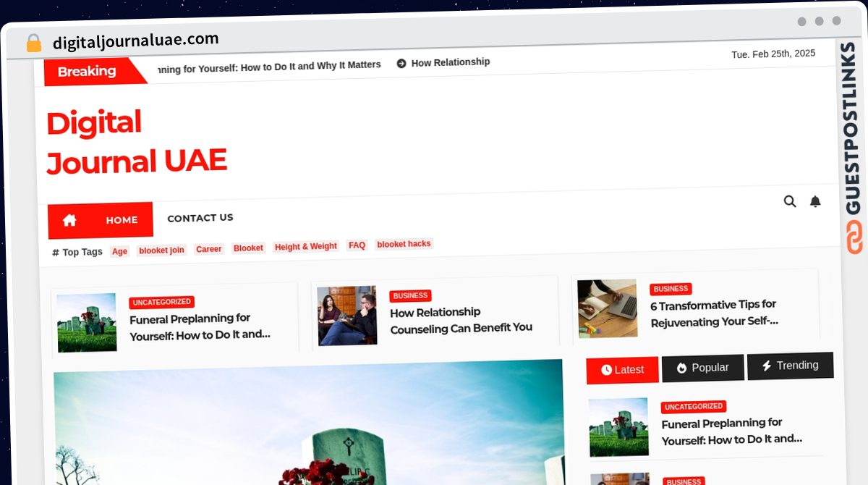The image size is (868, 485).
Task: Click the notification bell icon
Action: [x=815, y=201]
